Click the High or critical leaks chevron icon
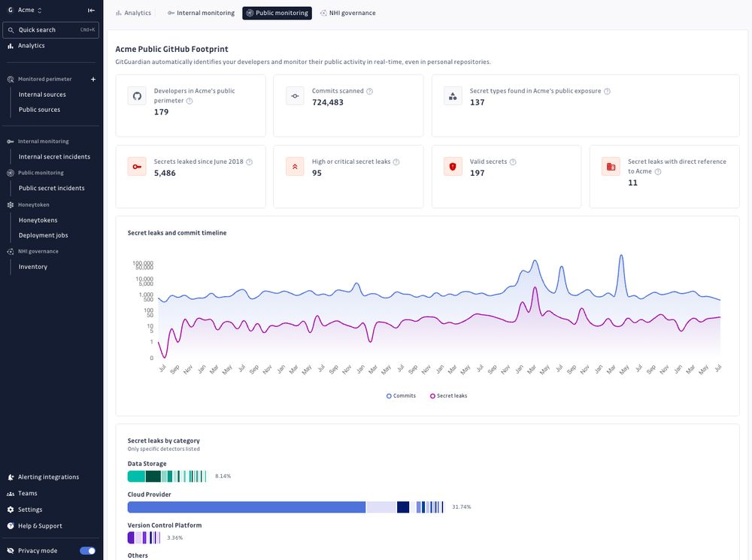Image resolution: width=752 pixels, height=560 pixels. [x=295, y=167]
